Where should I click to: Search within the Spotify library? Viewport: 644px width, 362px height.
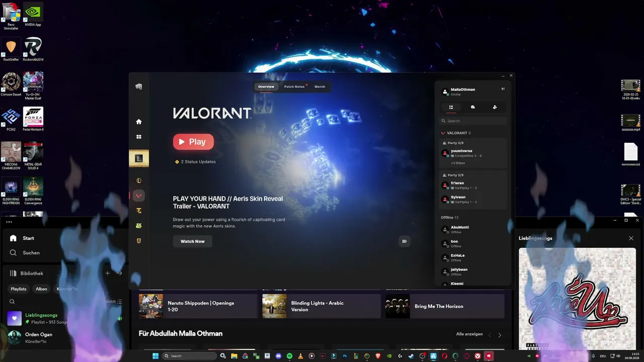12,302
